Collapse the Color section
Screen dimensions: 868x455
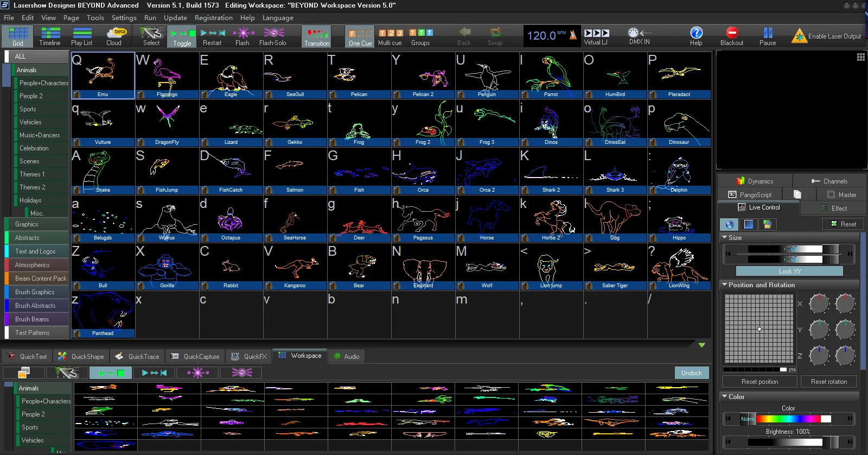coord(725,396)
